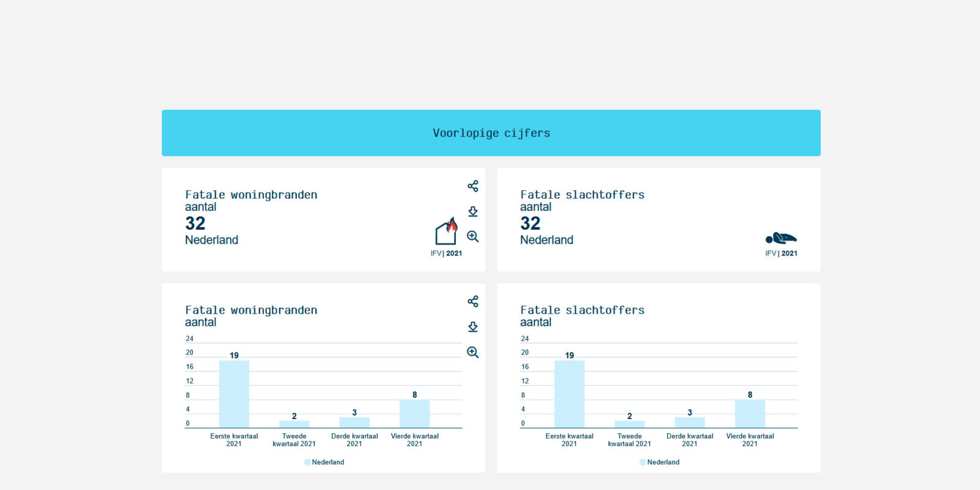Click share icon on Fatale woningbranden summary card

[472, 186]
